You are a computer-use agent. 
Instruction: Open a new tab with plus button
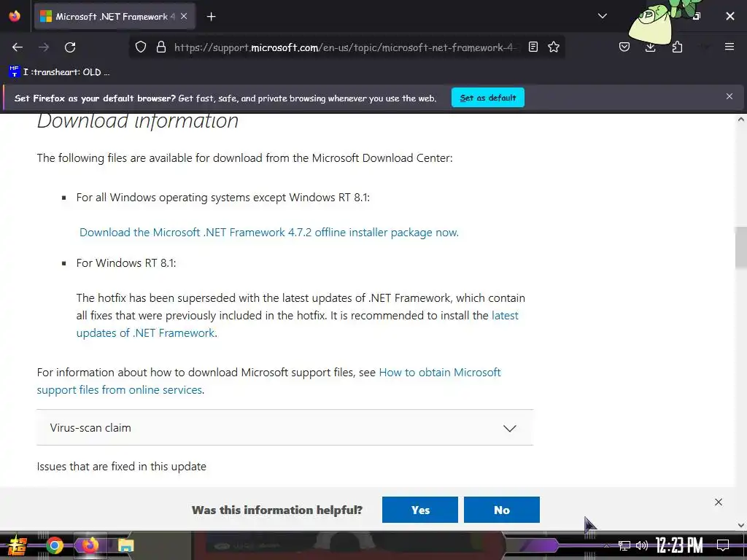(211, 17)
